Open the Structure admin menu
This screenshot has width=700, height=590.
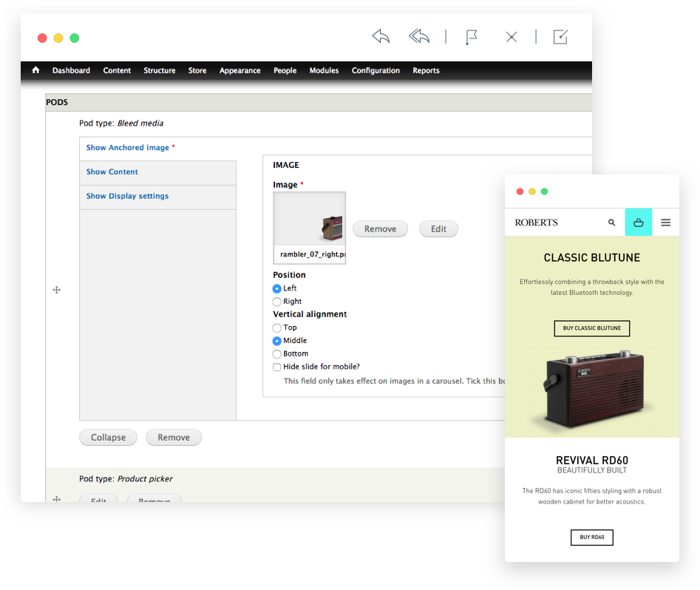pos(160,70)
